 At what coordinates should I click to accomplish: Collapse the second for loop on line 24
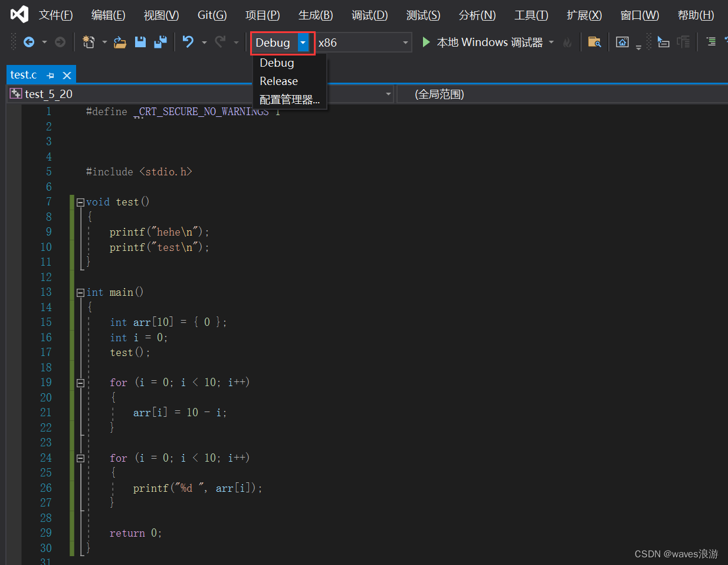(x=80, y=458)
